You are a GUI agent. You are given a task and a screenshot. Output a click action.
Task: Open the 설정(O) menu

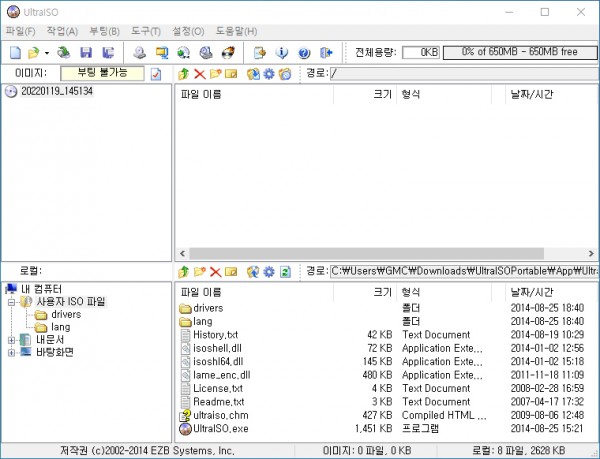[188, 31]
